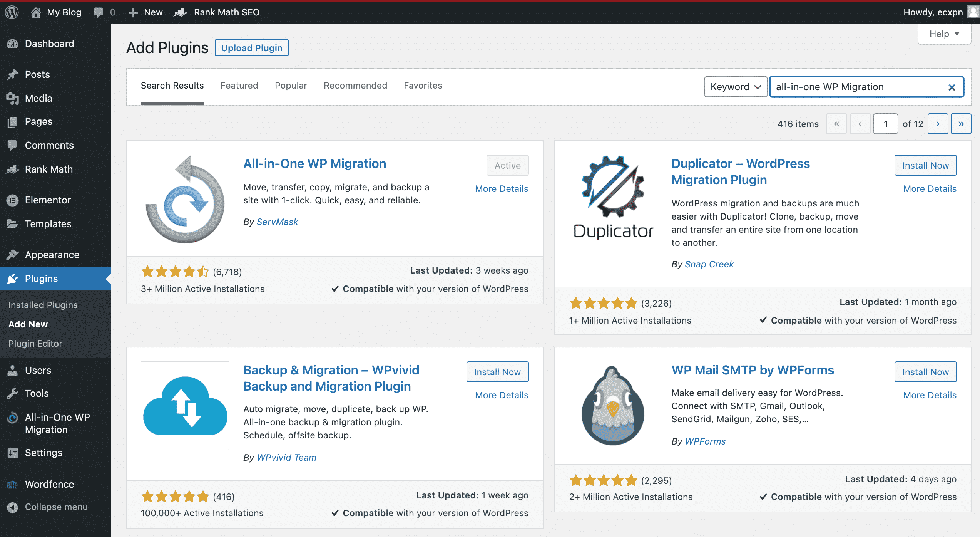The image size is (980, 537).
Task: Click the Media icon in the sidebar
Action: [x=12, y=98]
